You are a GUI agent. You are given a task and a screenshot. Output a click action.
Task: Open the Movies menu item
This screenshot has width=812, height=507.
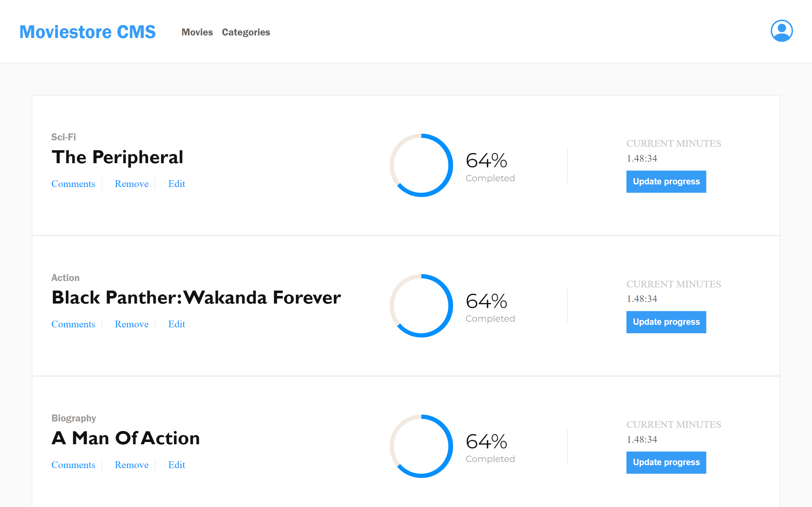(197, 32)
